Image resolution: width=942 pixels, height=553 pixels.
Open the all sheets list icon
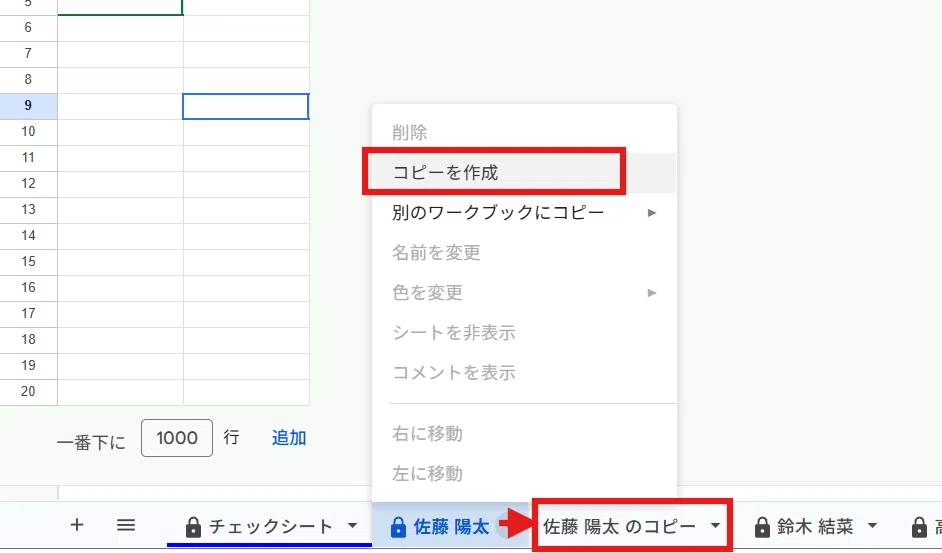click(126, 525)
